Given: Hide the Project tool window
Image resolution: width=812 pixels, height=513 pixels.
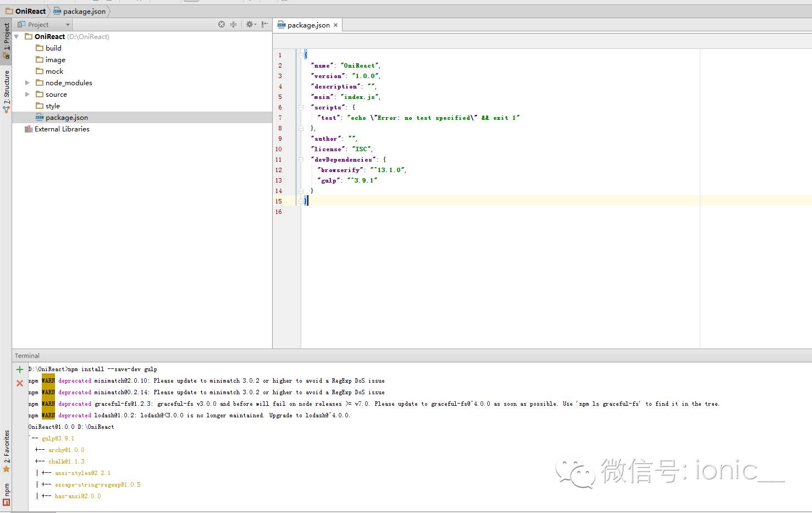Looking at the screenshot, I should tap(265, 24).
